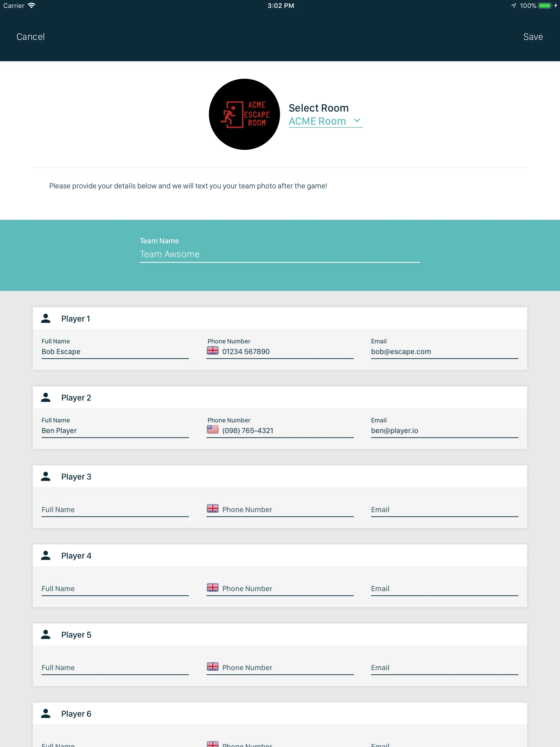This screenshot has width=560, height=747.
Task: Expand Player 4 phone country code
Action: pos(212,588)
